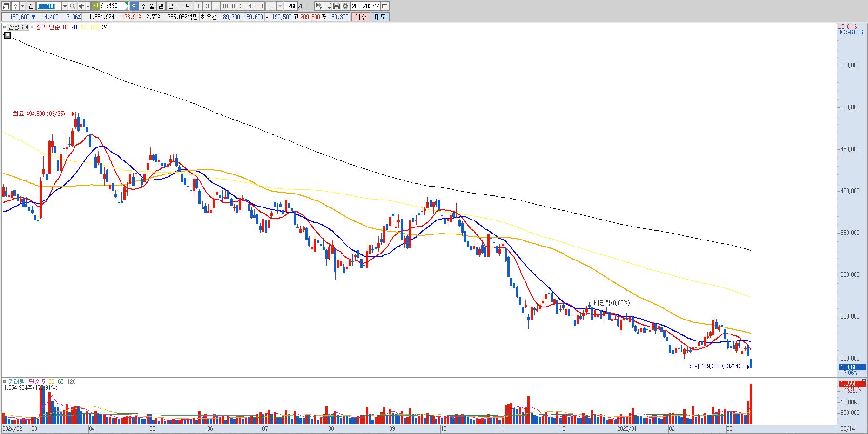Viewport: 868px width, 434px height.
Task: Save chart using the floppy disk icon
Action: [336, 6]
